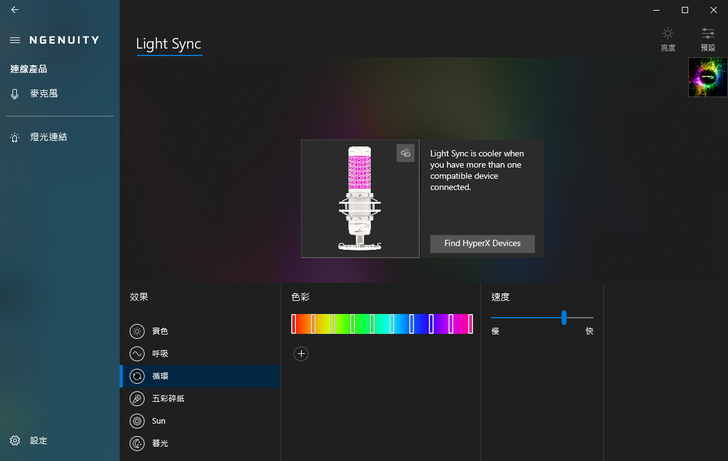Screen dimensions: 728x461
Task: Click the light sync link icon on microphone
Action: (405, 153)
